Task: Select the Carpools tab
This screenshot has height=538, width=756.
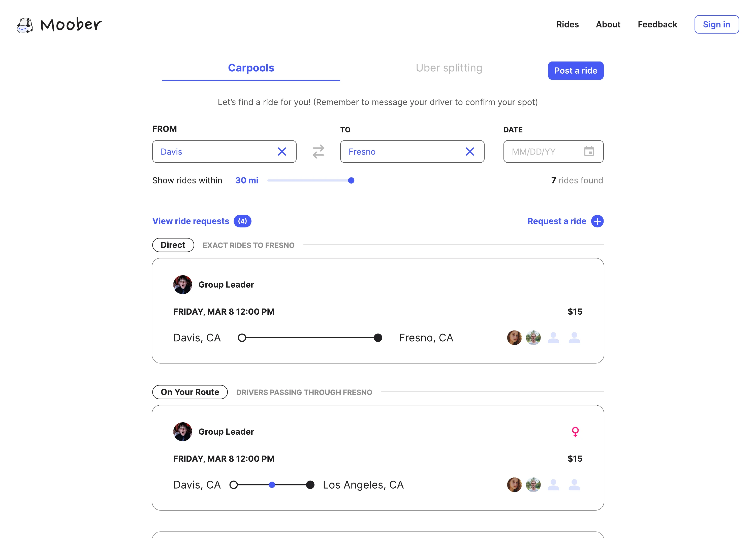Action: click(251, 68)
